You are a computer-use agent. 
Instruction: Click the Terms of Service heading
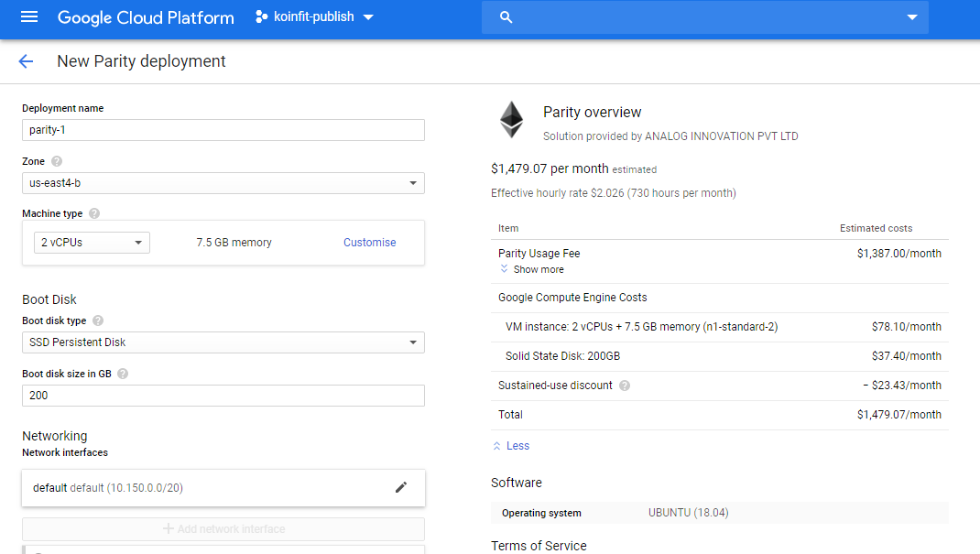(539, 546)
